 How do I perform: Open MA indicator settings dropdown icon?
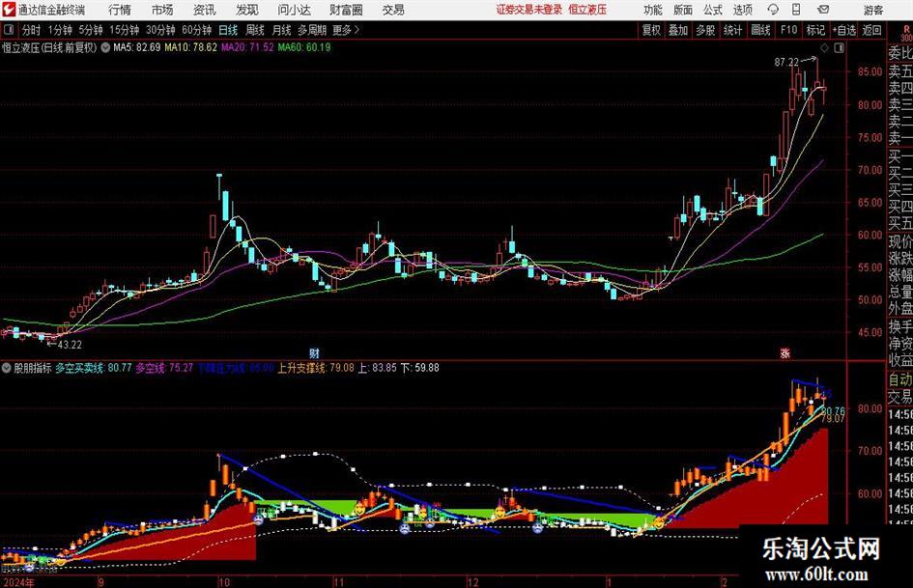[105, 47]
